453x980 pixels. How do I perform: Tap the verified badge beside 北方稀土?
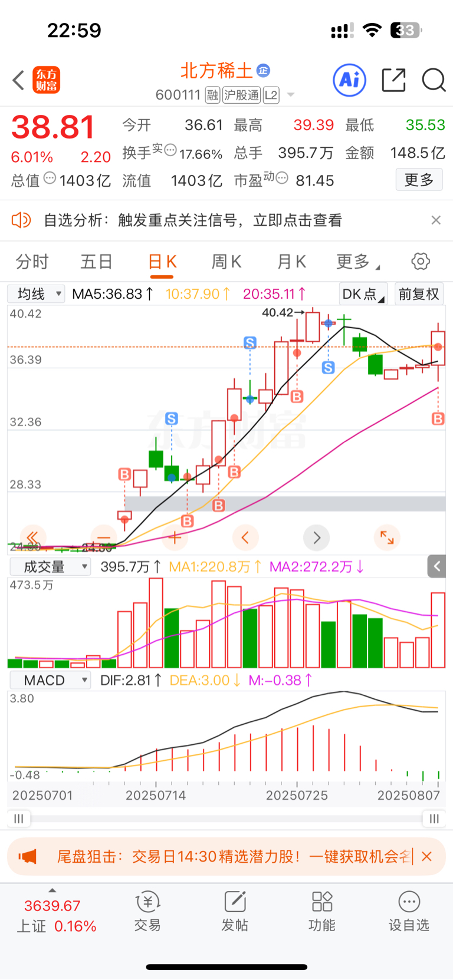pos(263,71)
